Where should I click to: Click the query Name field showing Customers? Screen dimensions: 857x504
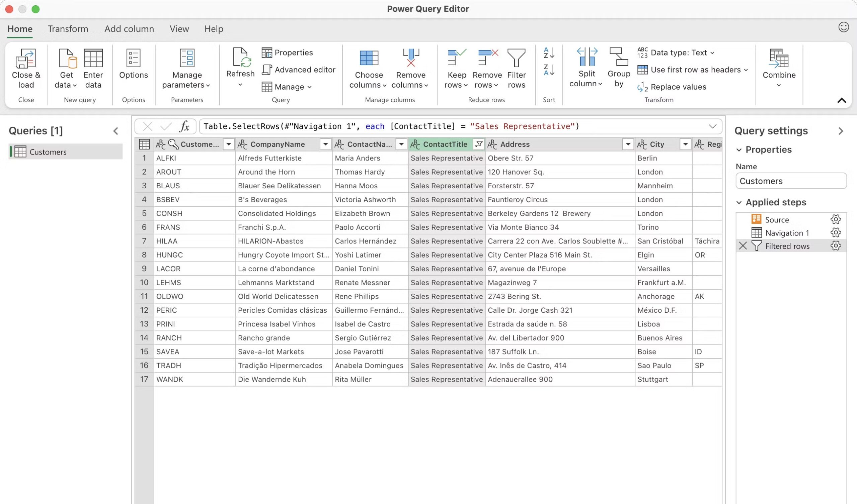(791, 181)
